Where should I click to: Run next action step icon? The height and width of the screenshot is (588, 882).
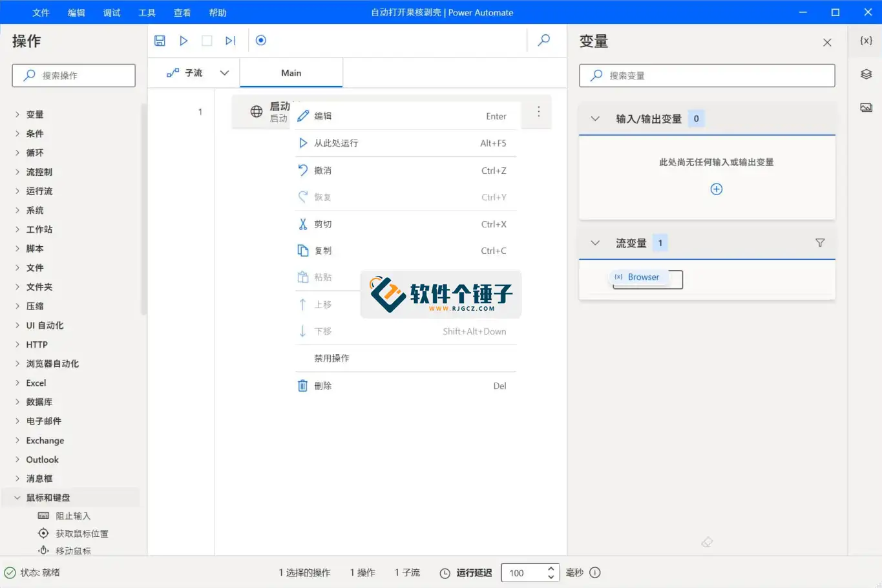[x=230, y=41]
